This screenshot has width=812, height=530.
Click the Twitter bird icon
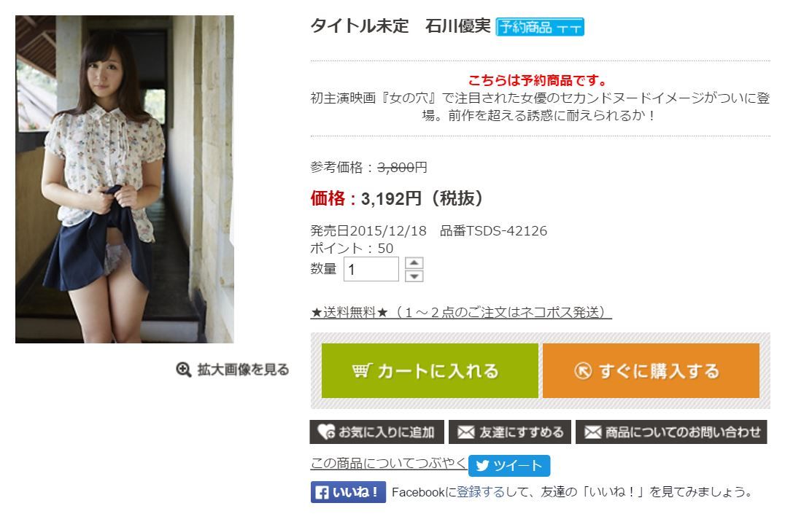[482, 466]
